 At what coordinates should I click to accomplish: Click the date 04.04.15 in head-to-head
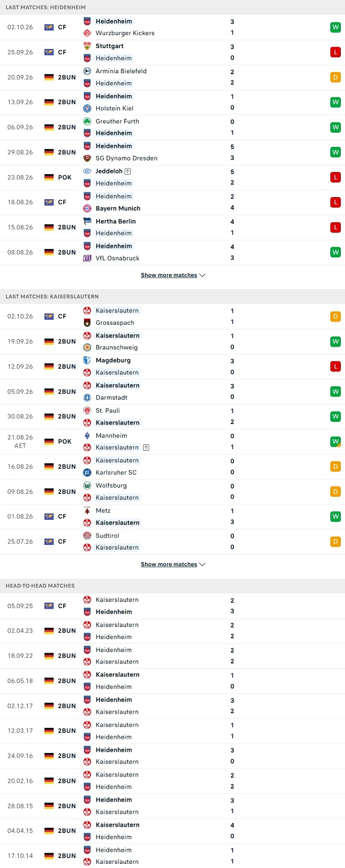point(20,831)
